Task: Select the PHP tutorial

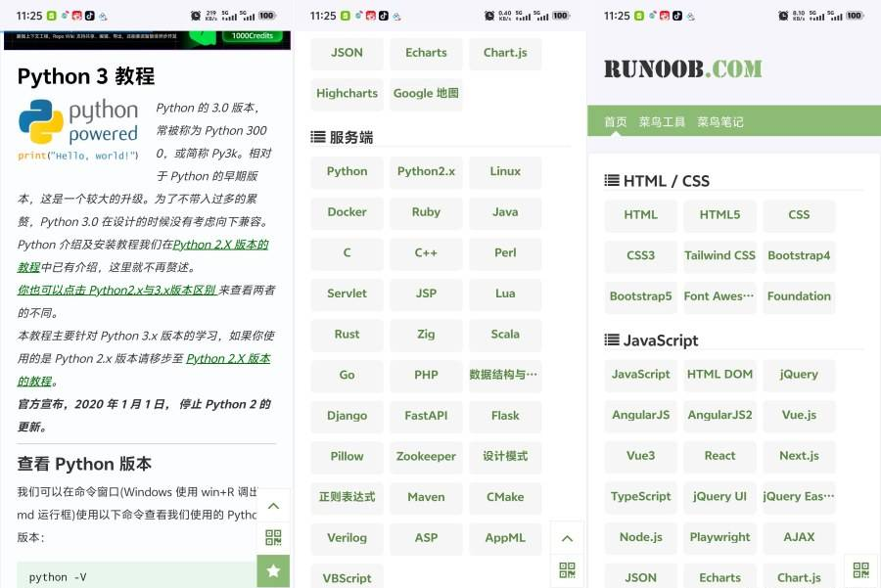Action: tap(426, 375)
